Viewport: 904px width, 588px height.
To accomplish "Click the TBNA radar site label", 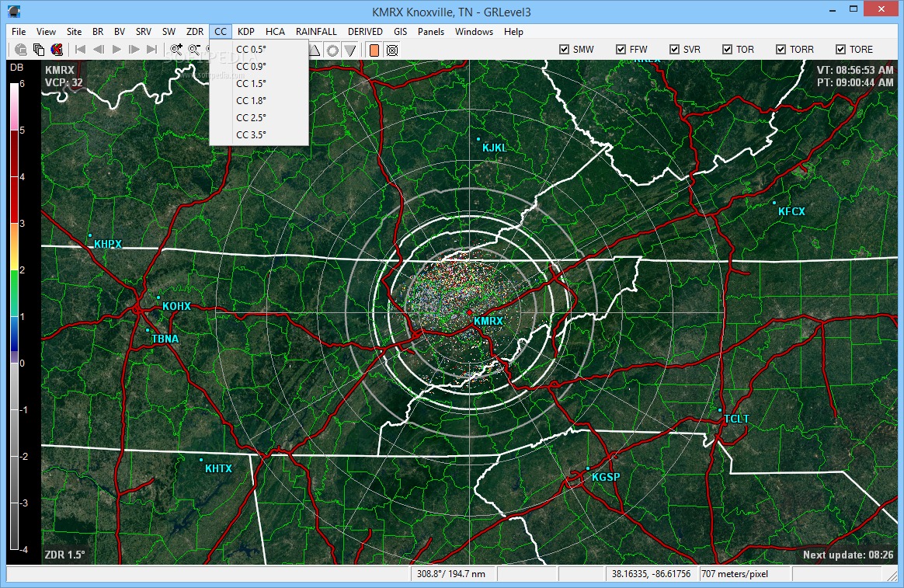I will (165, 339).
